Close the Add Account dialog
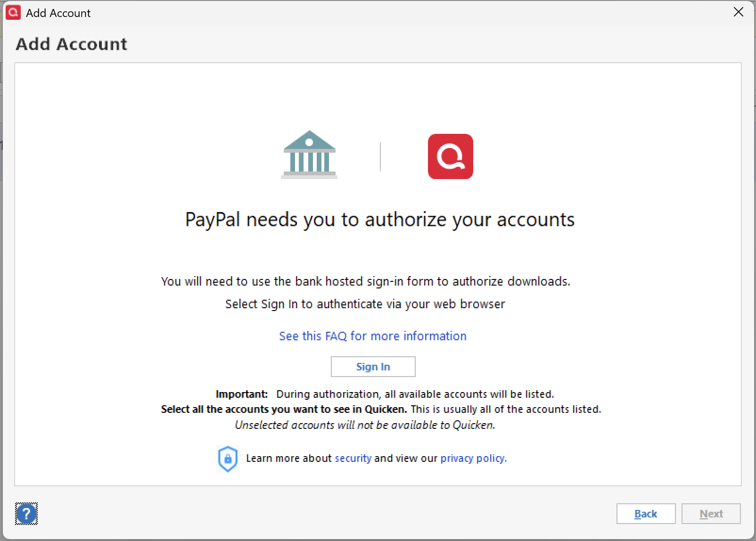 click(739, 12)
